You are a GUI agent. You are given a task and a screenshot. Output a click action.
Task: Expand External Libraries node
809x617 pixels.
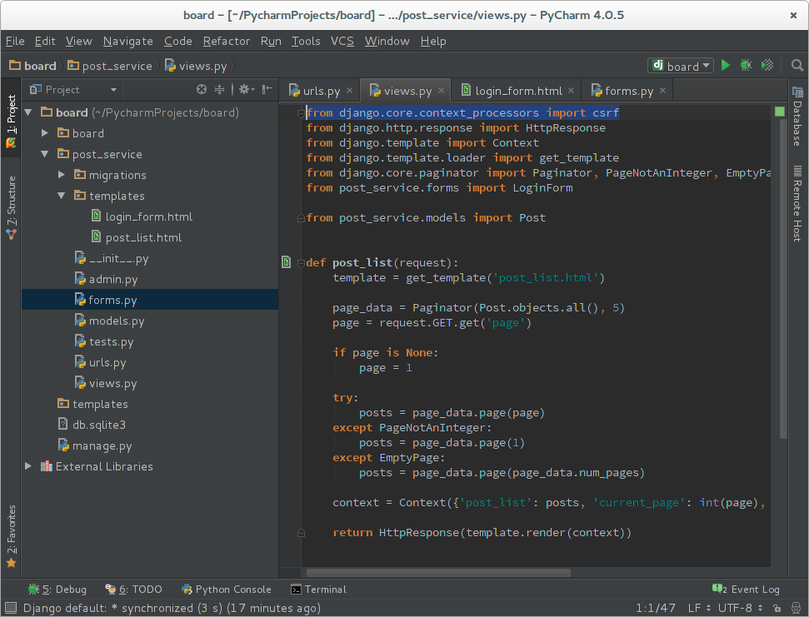pos(28,466)
